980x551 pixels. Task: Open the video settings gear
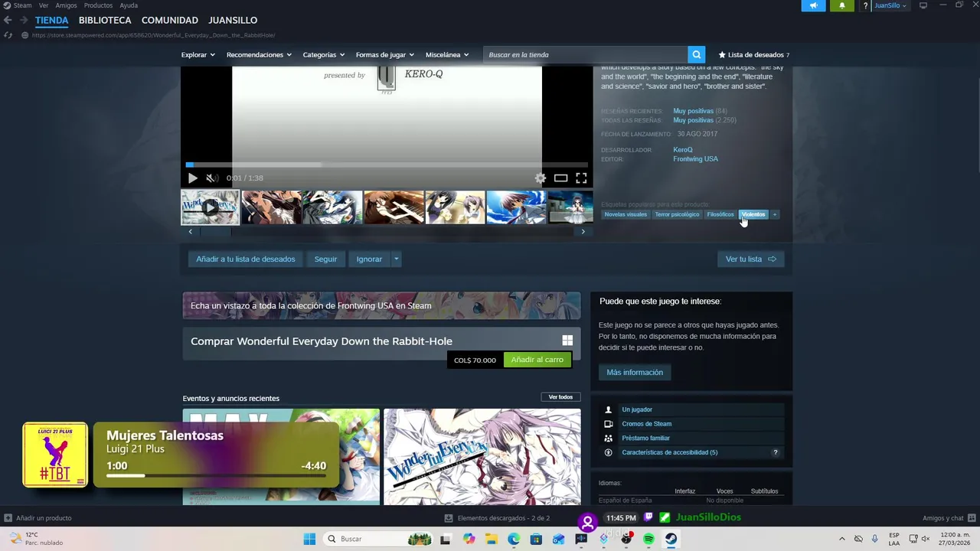coord(541,178)
